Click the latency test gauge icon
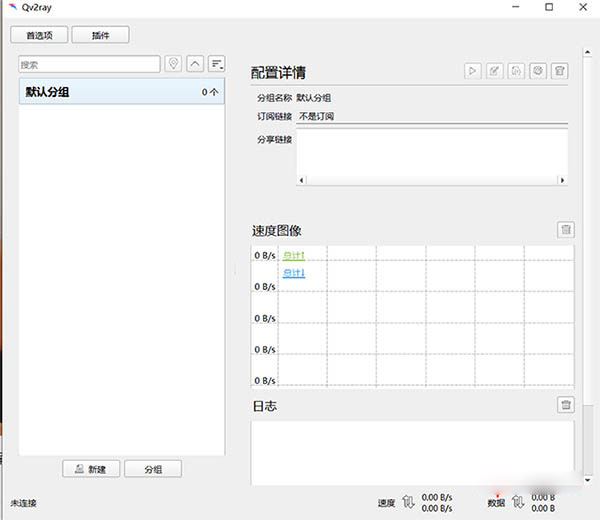The height and width of the screenshot is (520, 600). [538, 71]
